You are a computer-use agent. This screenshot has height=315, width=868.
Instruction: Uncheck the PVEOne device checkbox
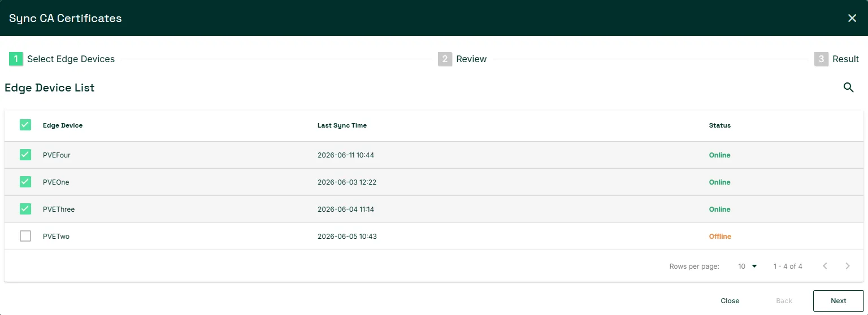25,182
